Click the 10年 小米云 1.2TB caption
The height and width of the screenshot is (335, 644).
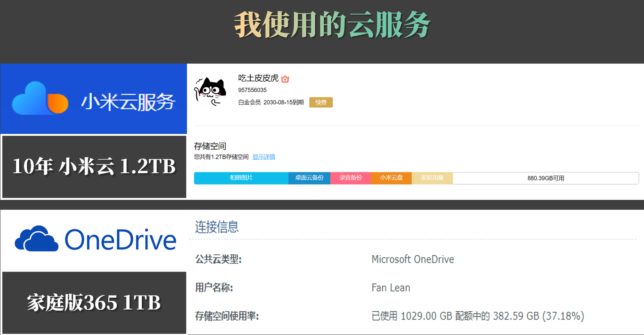[x=94, y=167]
